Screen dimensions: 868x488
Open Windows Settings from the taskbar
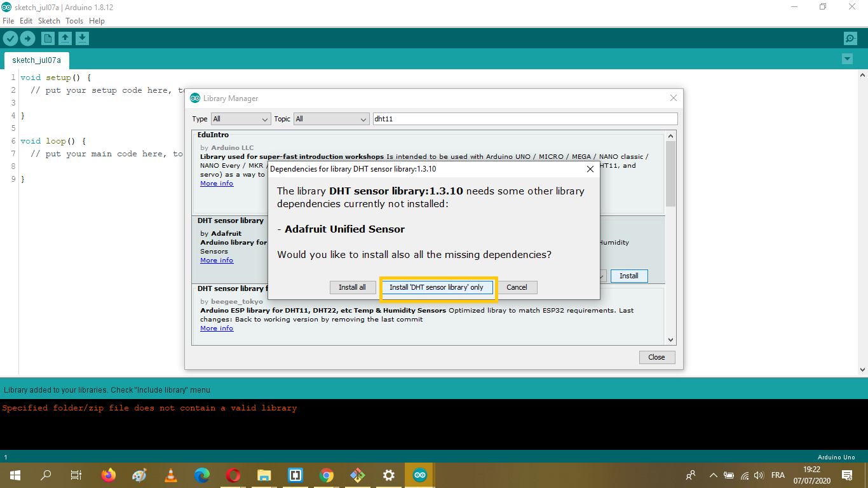[389, 475]
